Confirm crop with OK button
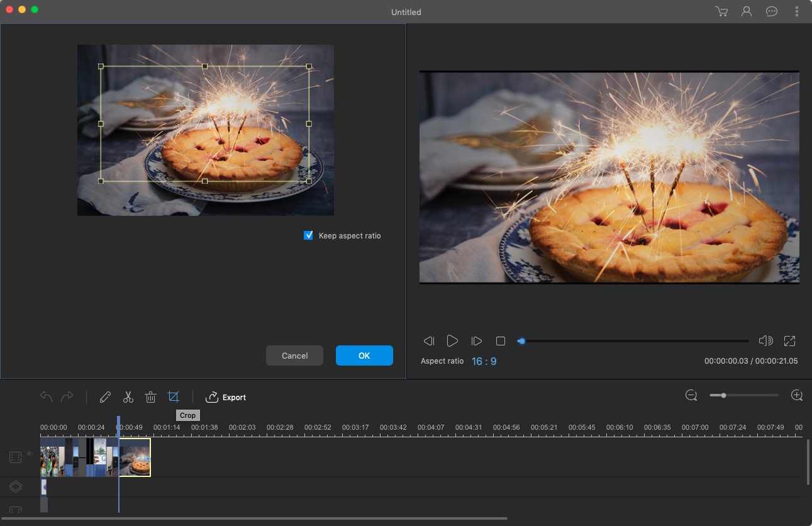Screen dimensions: 812x526 [x=364, y=355]
